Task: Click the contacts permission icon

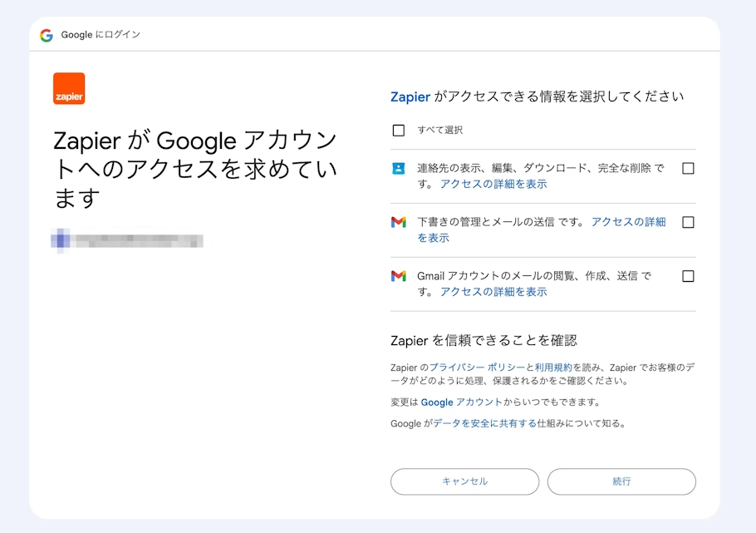Action: pos(398,169)
